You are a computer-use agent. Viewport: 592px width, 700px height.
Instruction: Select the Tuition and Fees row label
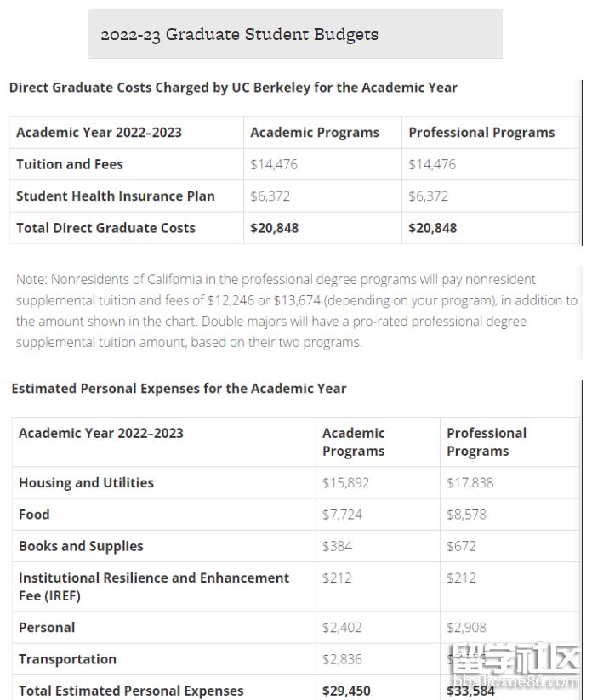[70, 164]
